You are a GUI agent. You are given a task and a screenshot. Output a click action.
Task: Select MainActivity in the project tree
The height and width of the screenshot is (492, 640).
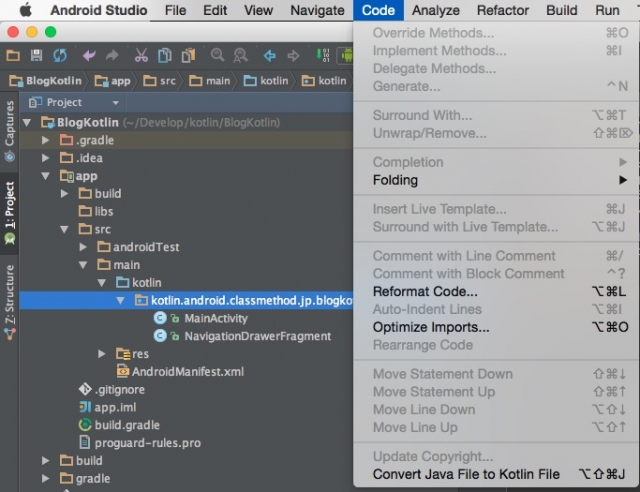pyautogui.click(x=215, y=318)
